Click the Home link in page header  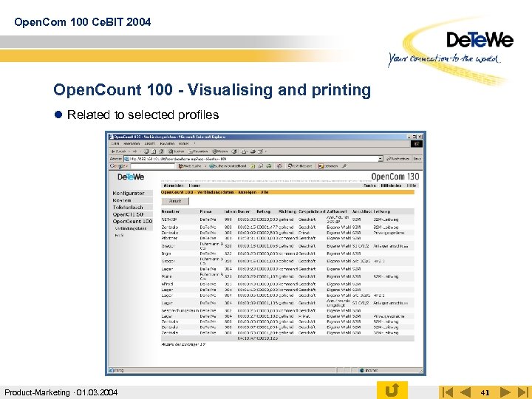point(194,185)
